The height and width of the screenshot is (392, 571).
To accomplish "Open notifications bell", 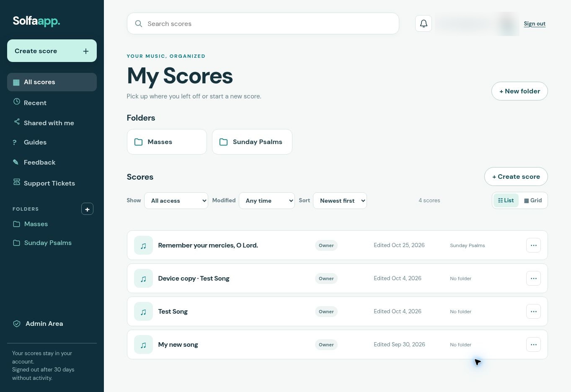I will (424, 23).
